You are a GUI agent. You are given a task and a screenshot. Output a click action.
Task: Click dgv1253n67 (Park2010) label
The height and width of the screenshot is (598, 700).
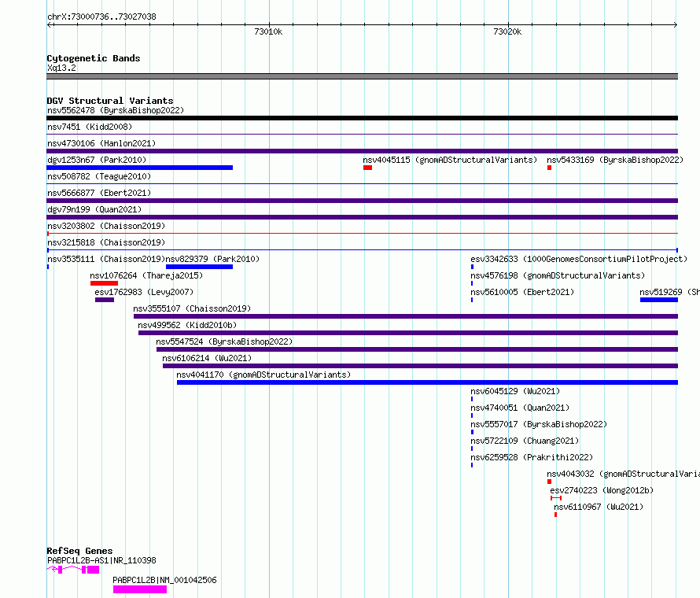[x=97, y=160]
